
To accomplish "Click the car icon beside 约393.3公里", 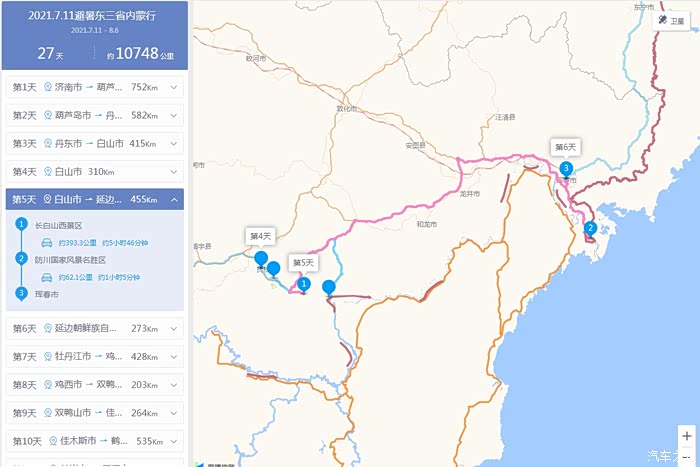I will coord(44,242).
